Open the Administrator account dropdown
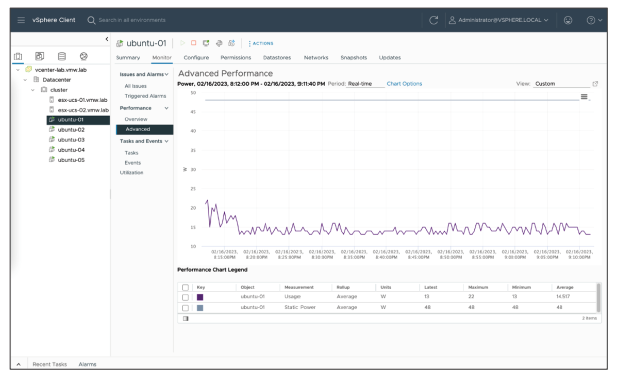621x384 pixels. coord(503,20)
